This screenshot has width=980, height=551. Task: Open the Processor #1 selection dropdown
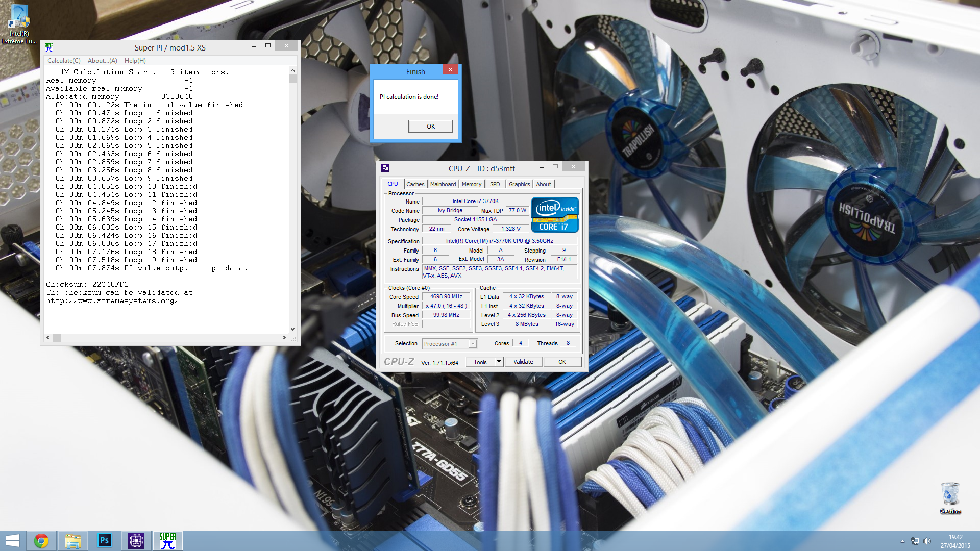(x=450, y=344)
